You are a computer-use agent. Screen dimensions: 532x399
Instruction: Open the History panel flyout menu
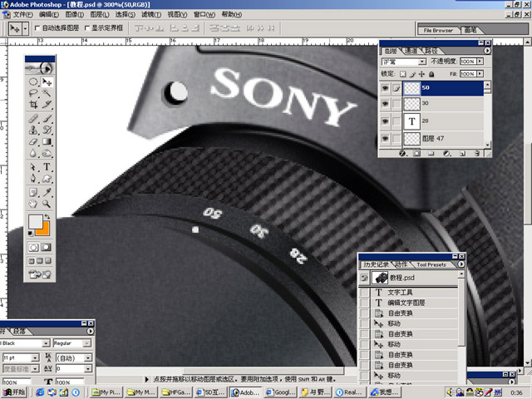click(x=461, y=264)
